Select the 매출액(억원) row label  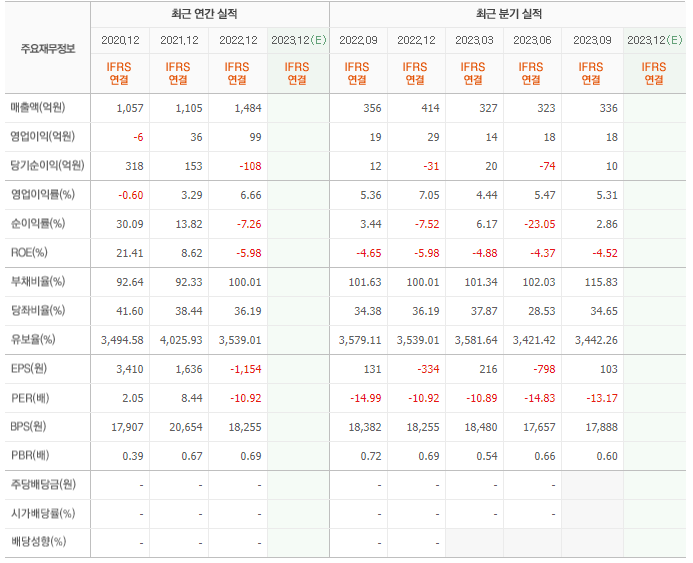(38, 107)
